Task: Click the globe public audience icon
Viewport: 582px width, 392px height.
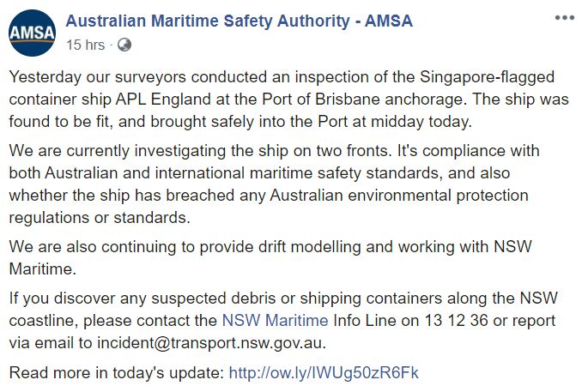Action: click(124, 45)
